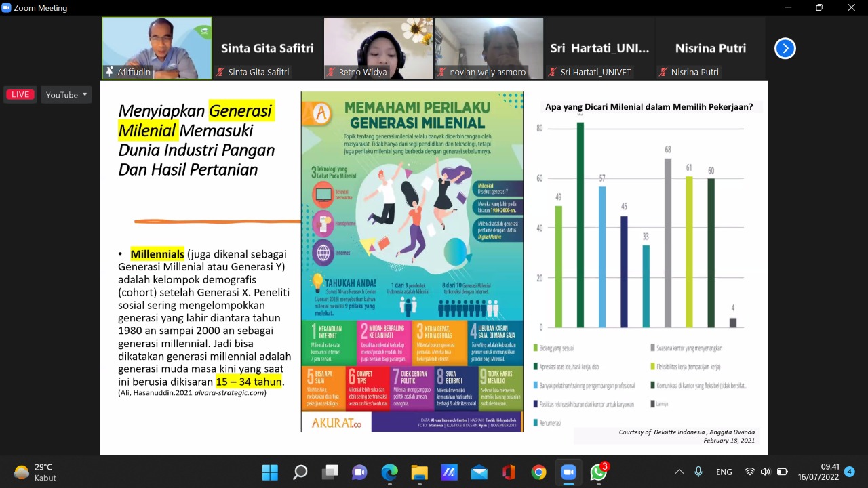Open clock and date 09.41 16/07/2022

pos(820,472)
